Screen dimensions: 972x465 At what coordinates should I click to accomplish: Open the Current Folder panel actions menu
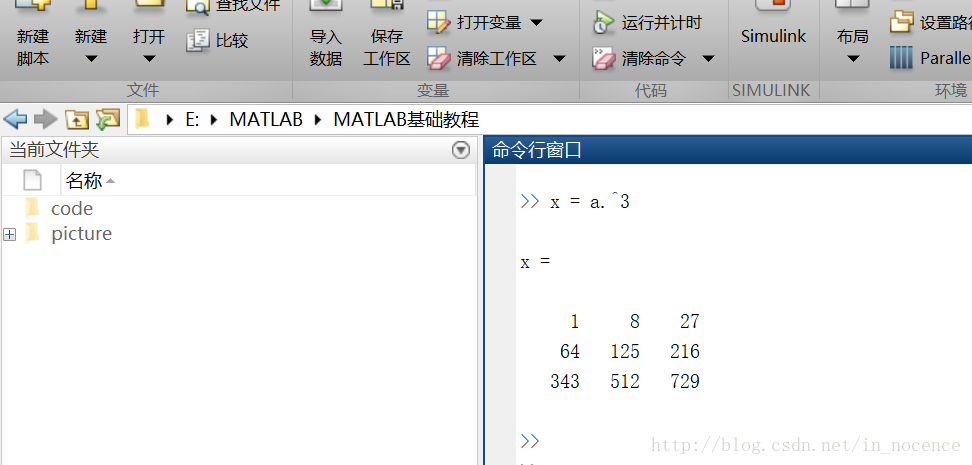pos(461,150)
